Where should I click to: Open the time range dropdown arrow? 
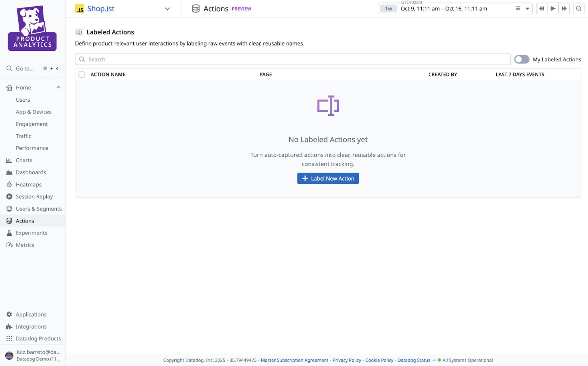tap(527, 9)
